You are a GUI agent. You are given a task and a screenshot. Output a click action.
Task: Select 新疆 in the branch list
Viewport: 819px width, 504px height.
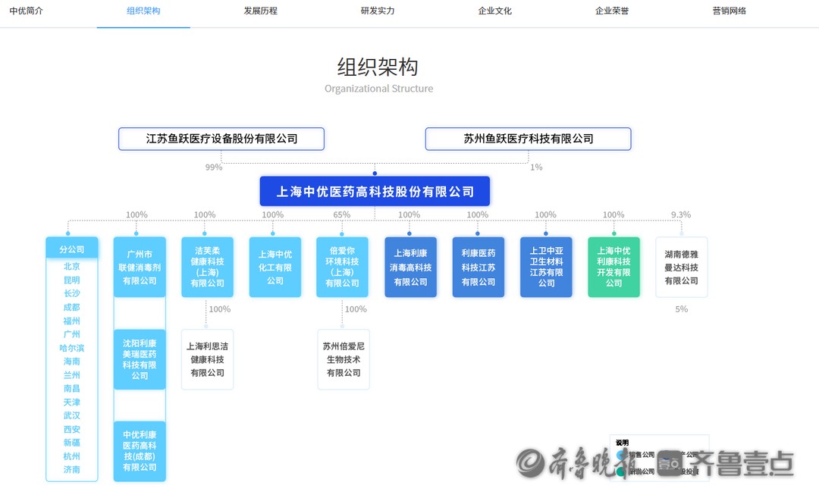pos(71,443)
